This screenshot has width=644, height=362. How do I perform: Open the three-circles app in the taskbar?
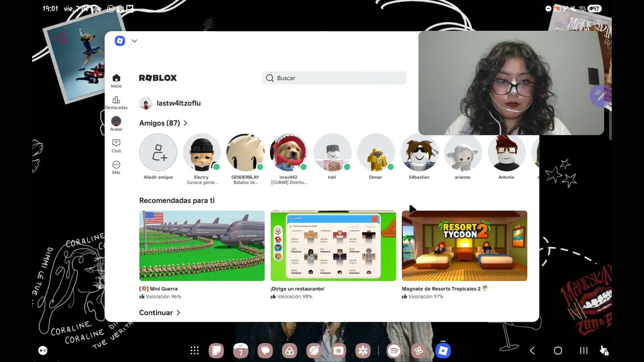point(289,350)
